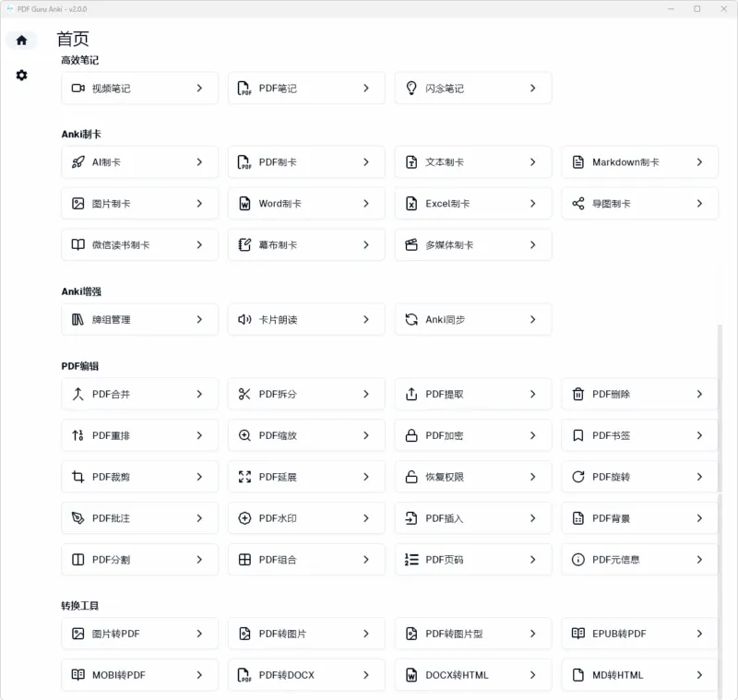Click the document icon for Markdown制卡
This screenshot has width=738, height=700.
click(x=578, y=162)
